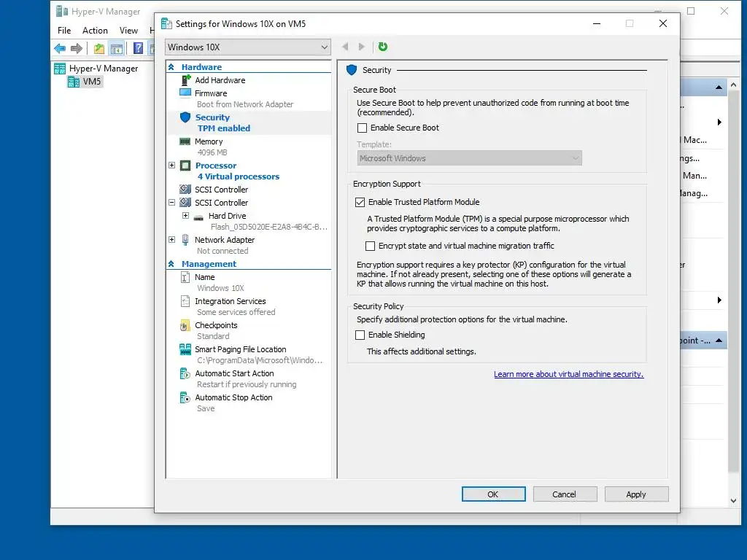This screenshot has width=747, height=560.
Task: Click the Add Hardware icon
Action: 186,80
